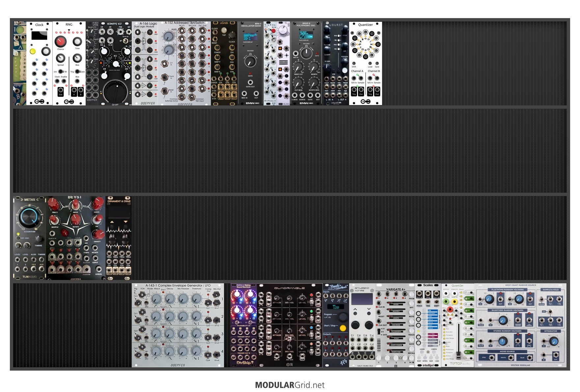This screenshot has width=580, height=392.
Task: Select the A-152 Addressed T&H/Switch module
Action: pyautogui.click(x=184, y=64)
